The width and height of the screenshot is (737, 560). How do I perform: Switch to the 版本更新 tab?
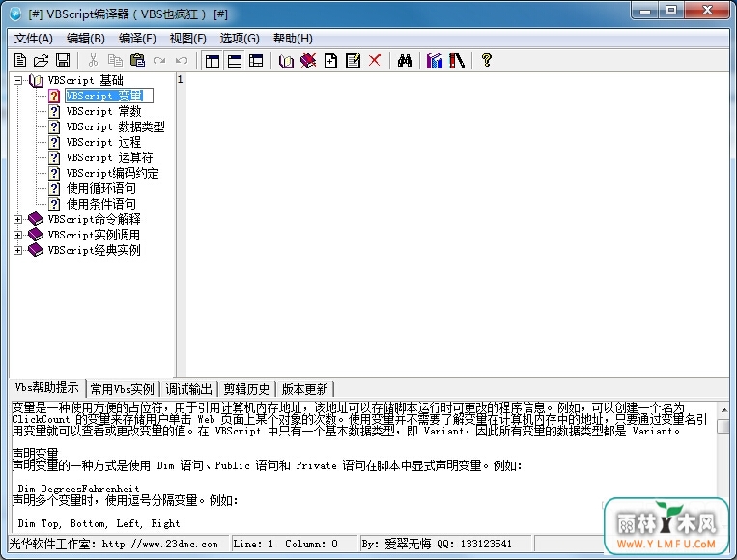(304, 389)
